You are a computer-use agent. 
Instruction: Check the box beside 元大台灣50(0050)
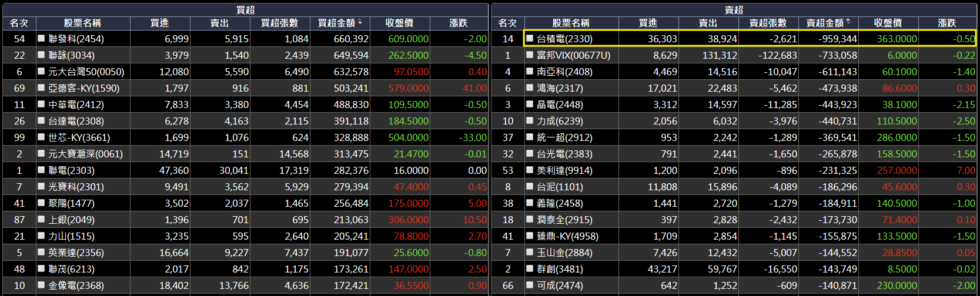point(41,71)
